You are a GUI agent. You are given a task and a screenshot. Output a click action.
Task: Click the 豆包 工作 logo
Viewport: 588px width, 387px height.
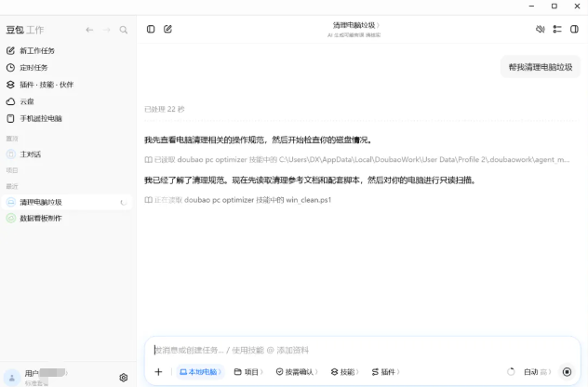pyautogui.click(x=25, y=30)
